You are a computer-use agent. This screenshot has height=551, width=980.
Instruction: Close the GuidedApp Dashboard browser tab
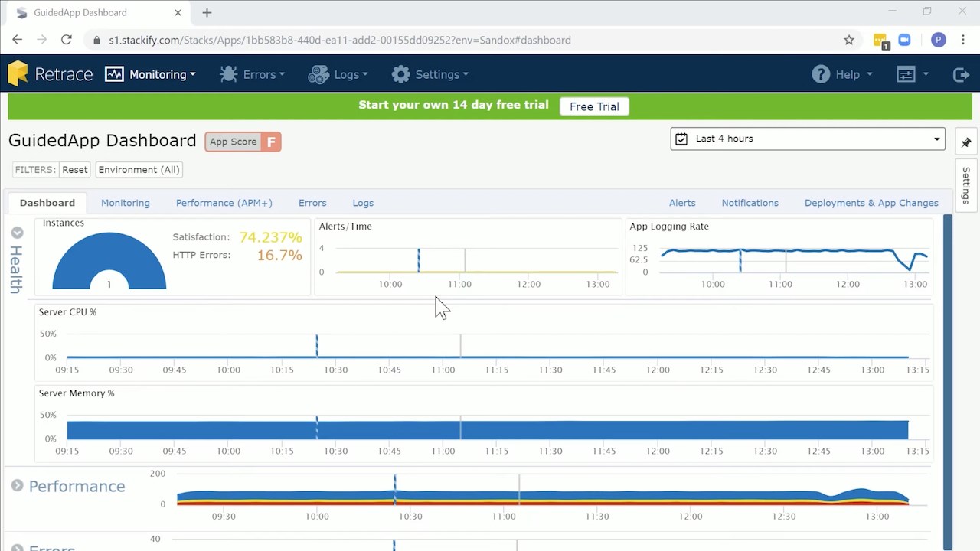click(178, 13)
